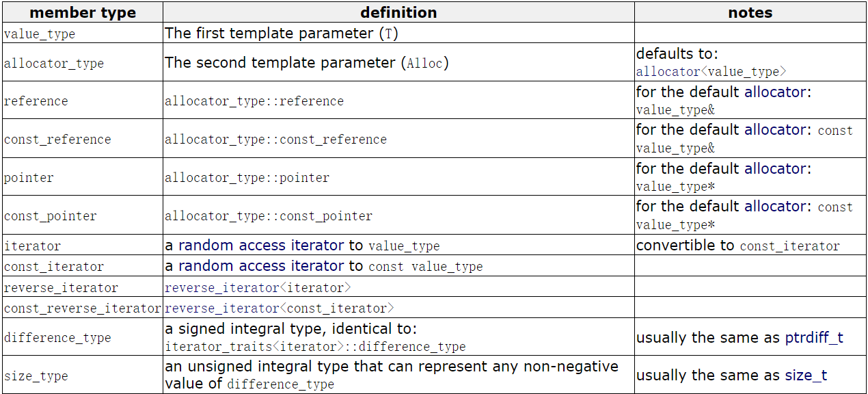The width and height of the screenshot is (868, 394).
Task: Click the allocator link in the const_pointer row
Action: pos(775,207)
